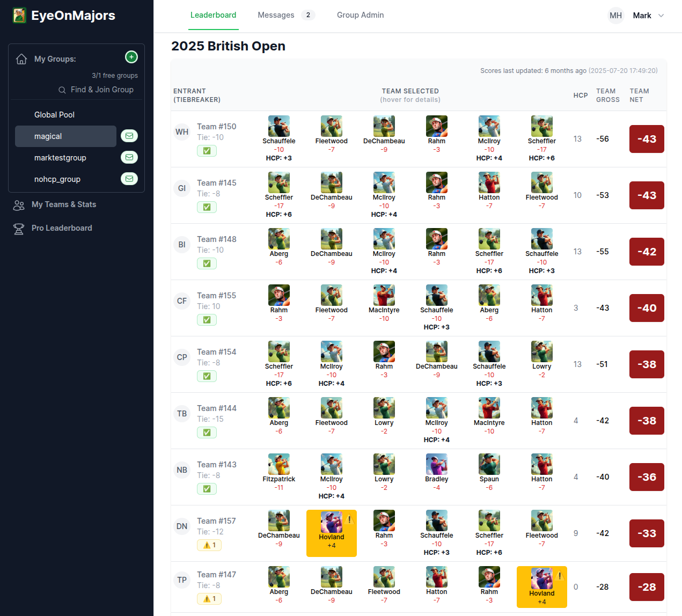682x616 pixels.
Task: Open the MH avatar user menu
Action: tap(615, 16)
